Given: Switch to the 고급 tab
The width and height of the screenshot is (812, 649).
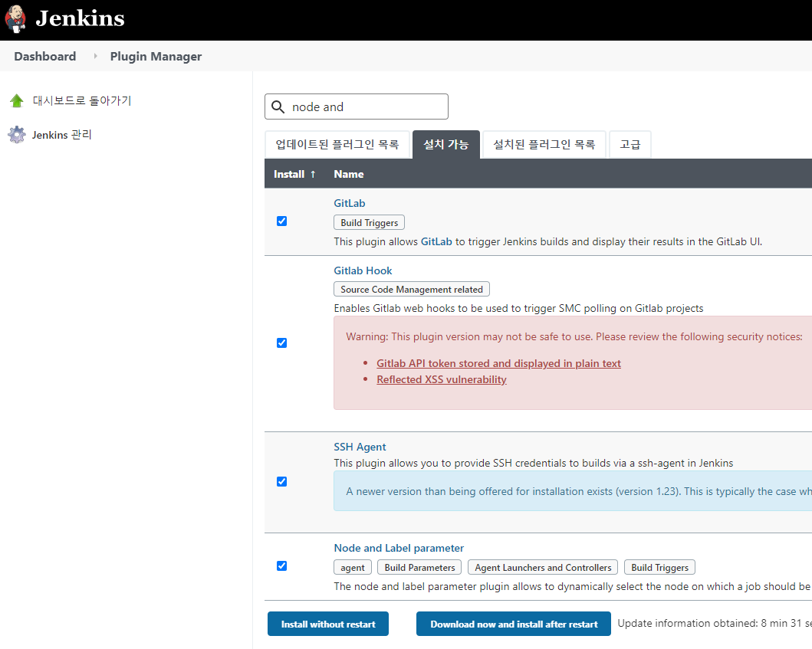Looking at the screenshot, I should click(630, 144).
